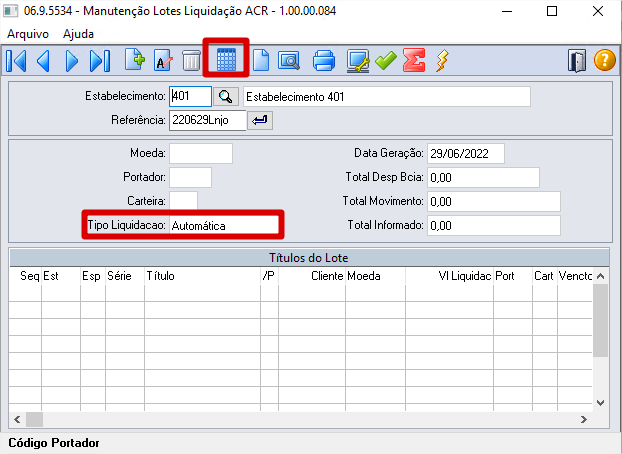This screenshot has width=622, height=454.
Task: Click the vertical scrollbar thumb
Action: tap(601, 321)
